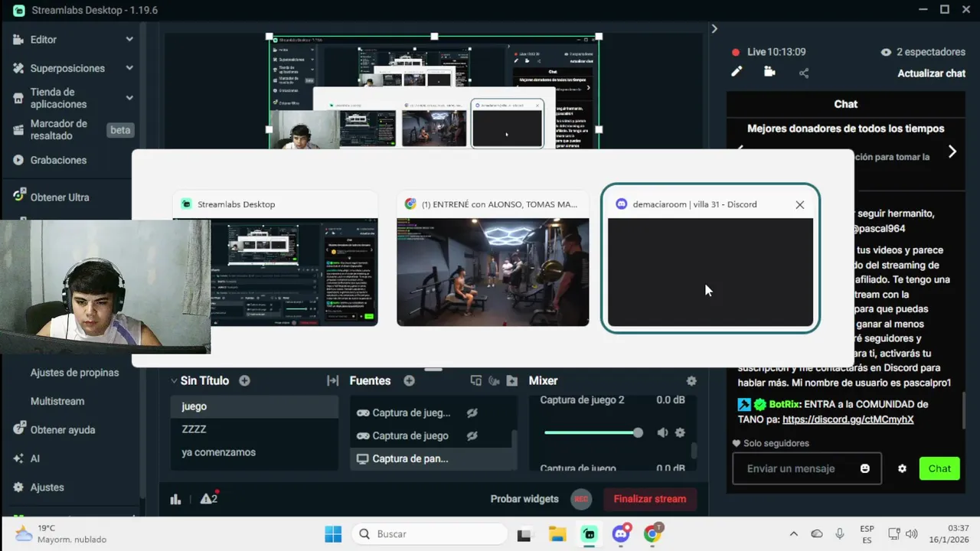Click the Enviar un mensaje chat field
This screenshot has height=551, width=980.
806,468
